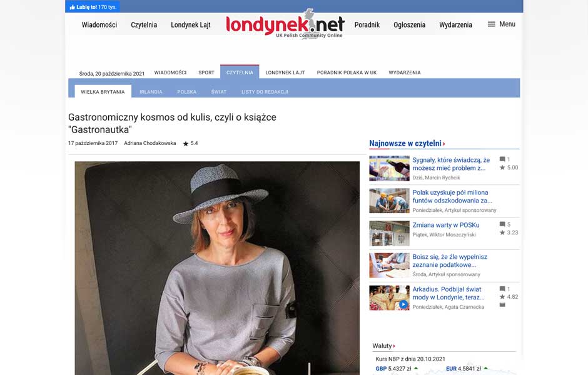Click the gallery icon under 4.82 rating
Viewport: 588px width, 375px height.
pyautogui.click(x=502, y=305)
